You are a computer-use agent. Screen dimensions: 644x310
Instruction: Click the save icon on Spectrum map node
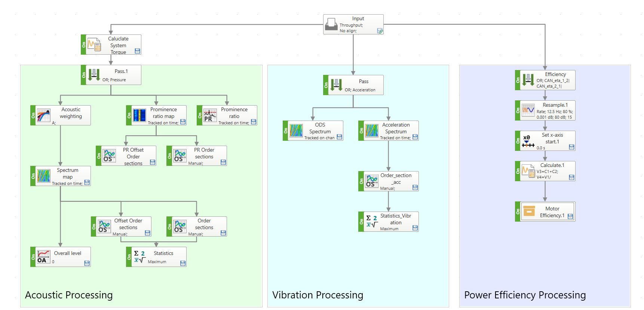[x=87, y=182]
